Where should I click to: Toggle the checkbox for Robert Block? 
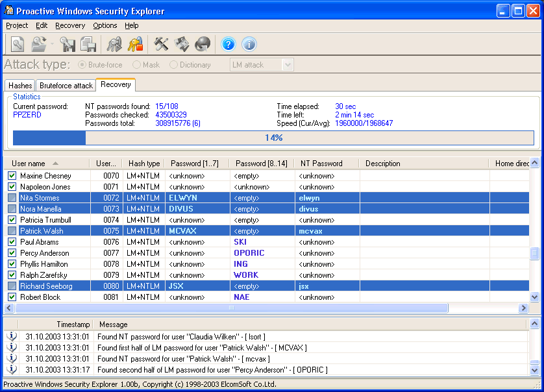[x=12, y=297]
